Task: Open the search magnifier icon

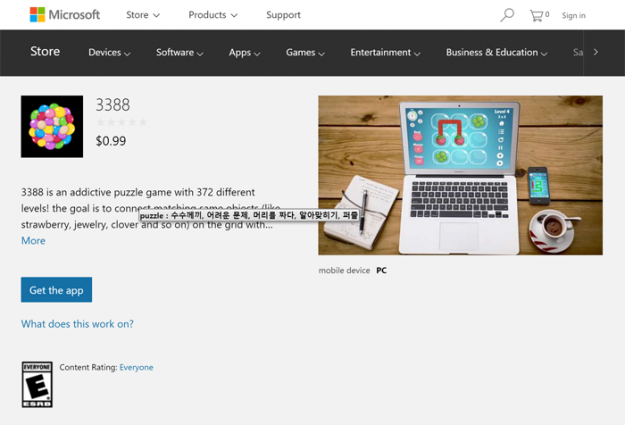Action: pyautogui.click(x=507, y=15)
